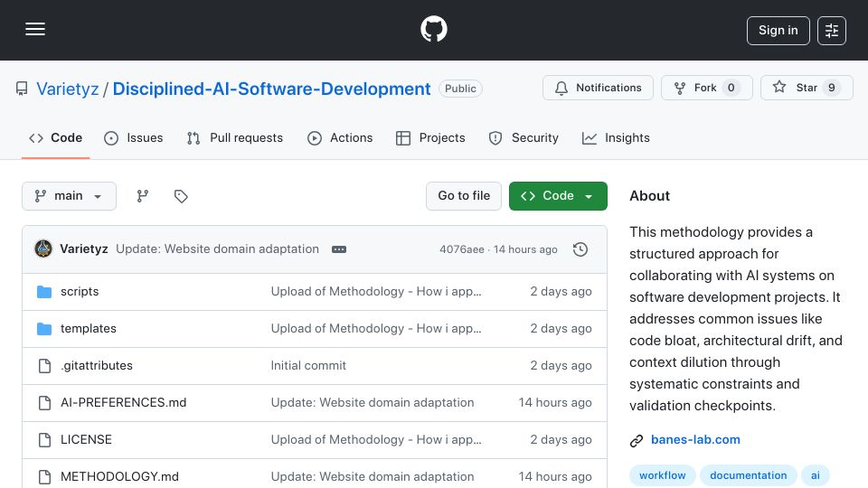This screenshot has width=868, height=488.
Task: Click the LICENSE file icon
Action: coord(44,440)
